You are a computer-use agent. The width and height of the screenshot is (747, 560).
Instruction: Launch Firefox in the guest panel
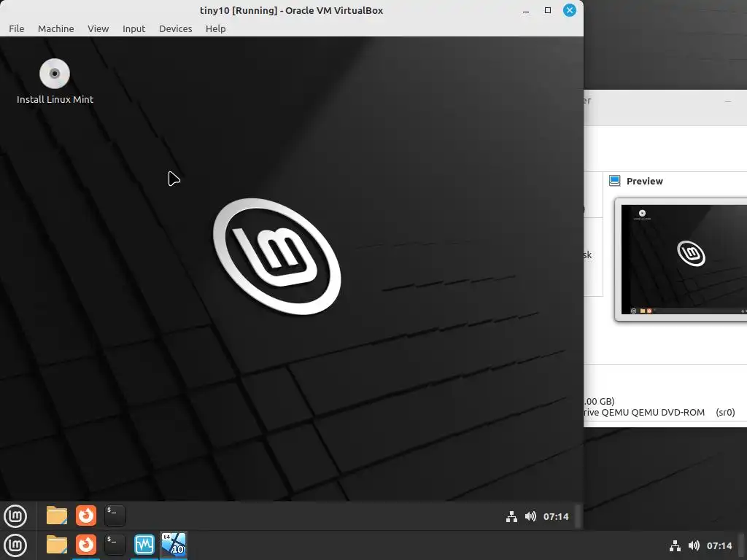86,516
